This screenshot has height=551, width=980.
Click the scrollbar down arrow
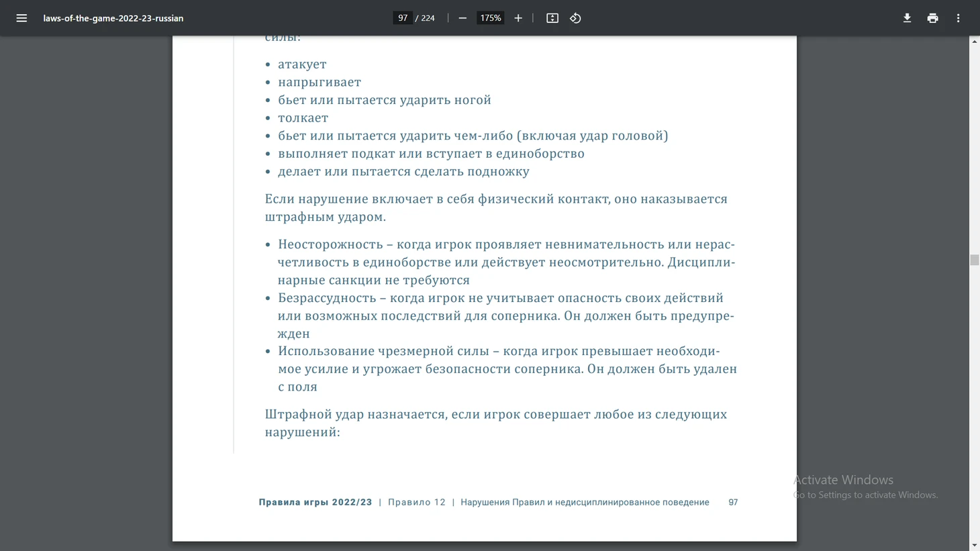click(x=974, y=545)
